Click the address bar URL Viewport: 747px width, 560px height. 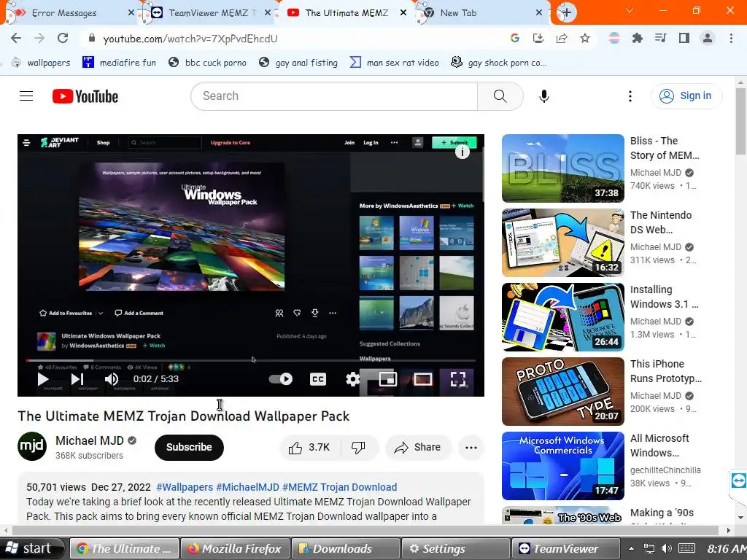point(190,39)
